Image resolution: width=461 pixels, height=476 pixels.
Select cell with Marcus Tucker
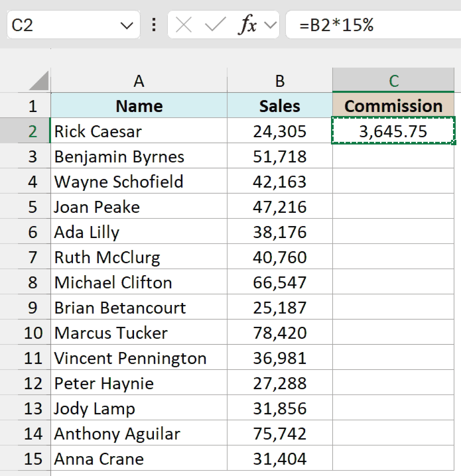pos(139,332)
